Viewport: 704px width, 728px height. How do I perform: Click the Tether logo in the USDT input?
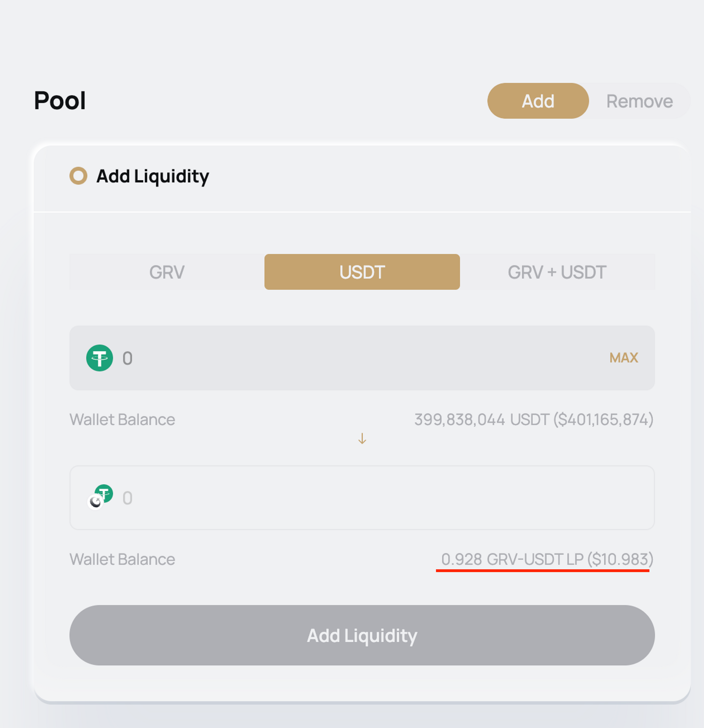[100, 358]
